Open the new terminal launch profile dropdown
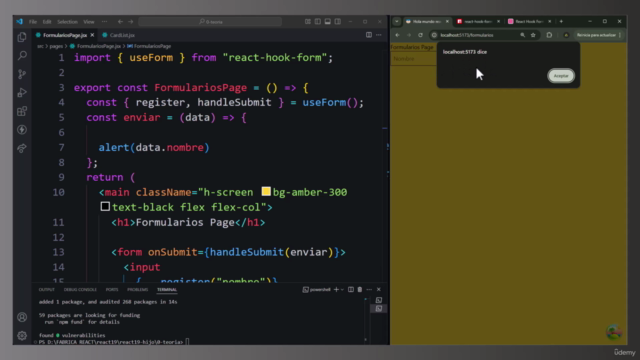 [x=342, y=289]
